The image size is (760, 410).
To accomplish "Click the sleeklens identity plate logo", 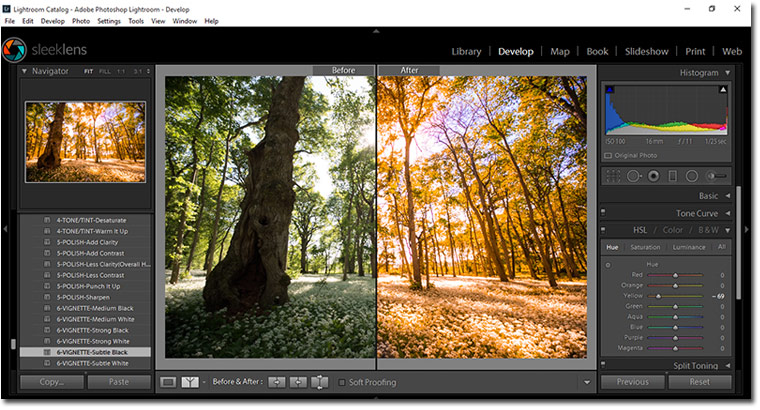I will 14,50.
